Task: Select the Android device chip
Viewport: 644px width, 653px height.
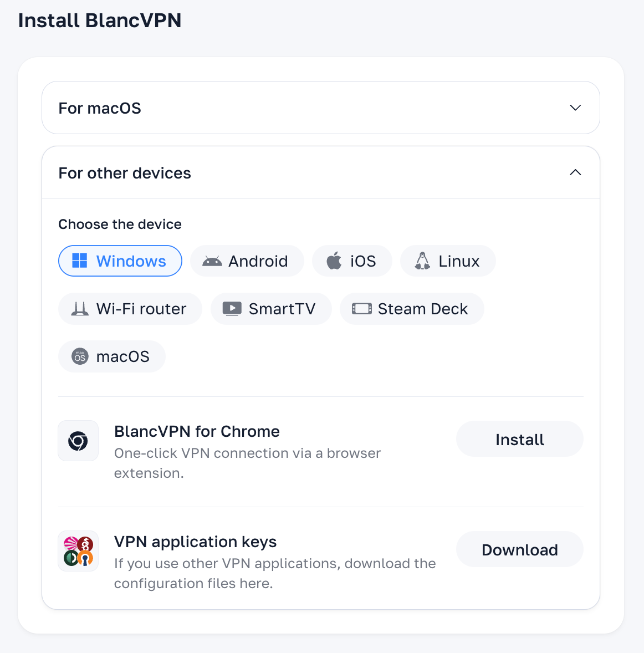Action: [x=247, y=261]
